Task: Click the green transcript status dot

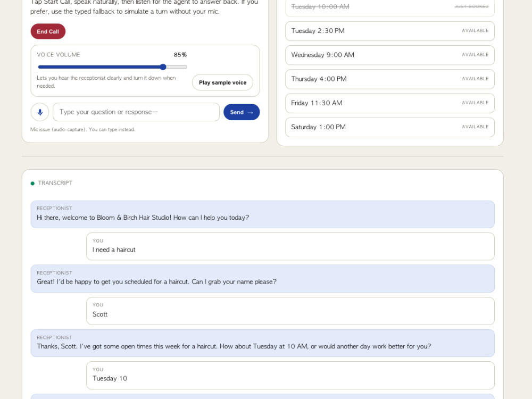Action: (x=32, y=183)
